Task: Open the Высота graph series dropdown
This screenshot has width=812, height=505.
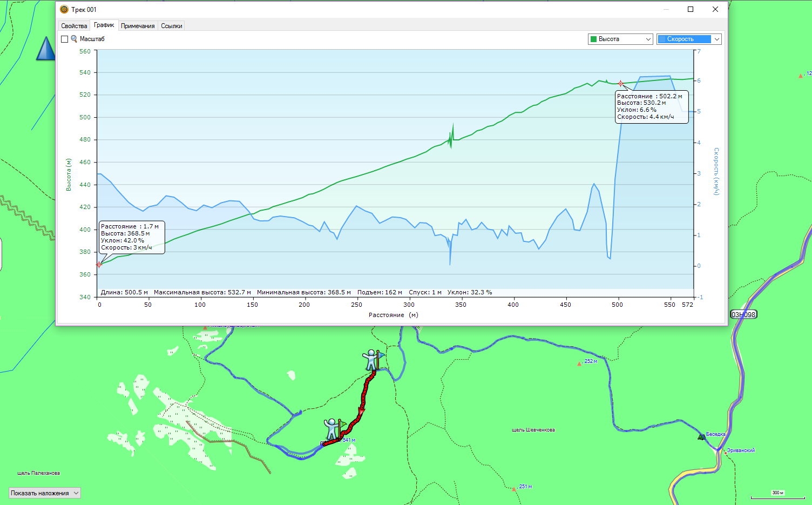Action: point(620,39)
